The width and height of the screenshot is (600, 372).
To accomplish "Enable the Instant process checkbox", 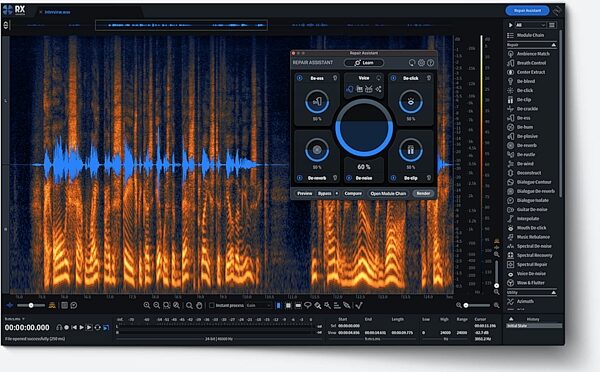I will (x=212, y=305).
